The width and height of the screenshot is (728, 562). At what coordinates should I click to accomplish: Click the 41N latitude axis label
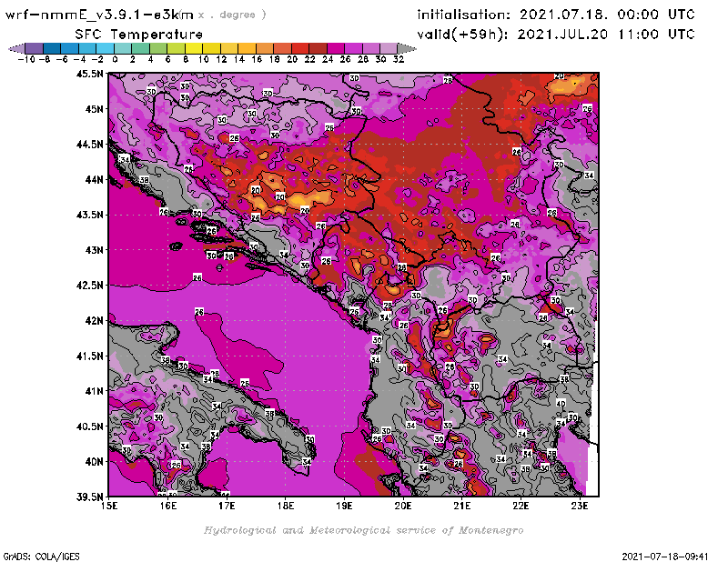[x=94, y=391]
